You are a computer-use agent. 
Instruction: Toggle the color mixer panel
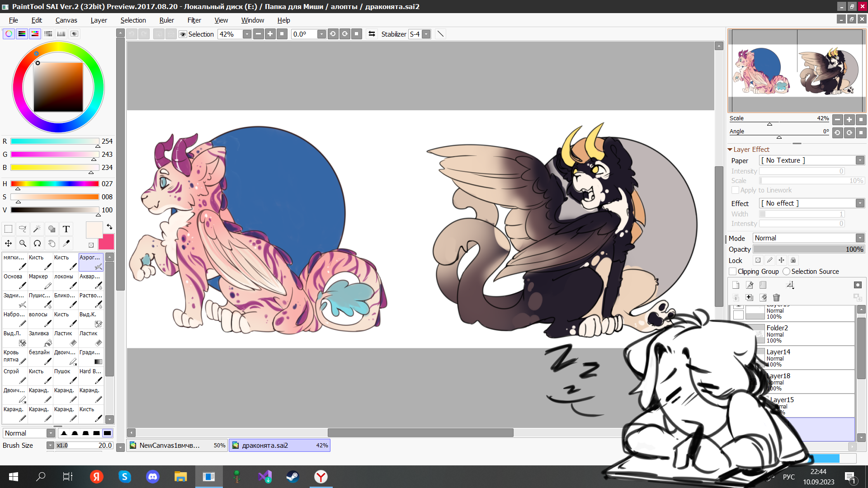[x=48, y=34]
